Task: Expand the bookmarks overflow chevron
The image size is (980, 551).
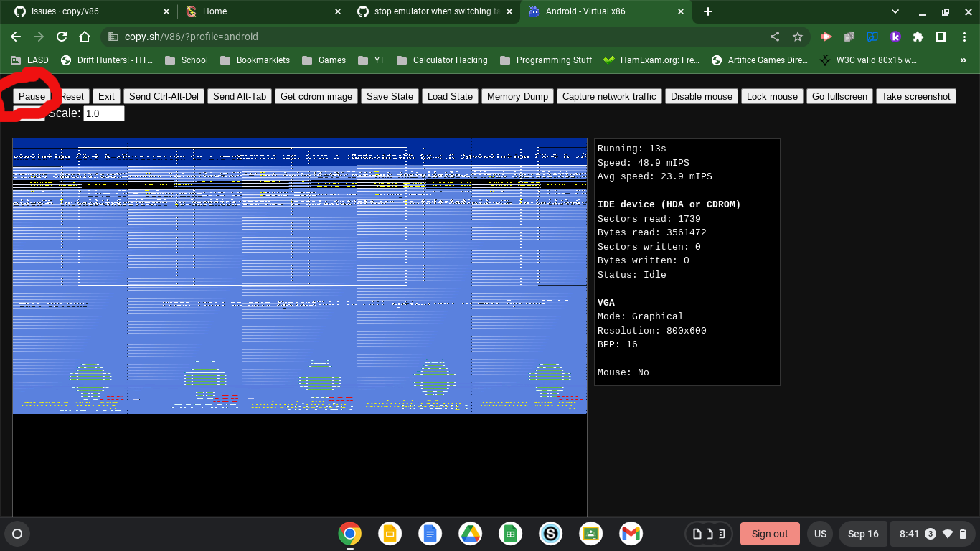Action: click(962, 60)
